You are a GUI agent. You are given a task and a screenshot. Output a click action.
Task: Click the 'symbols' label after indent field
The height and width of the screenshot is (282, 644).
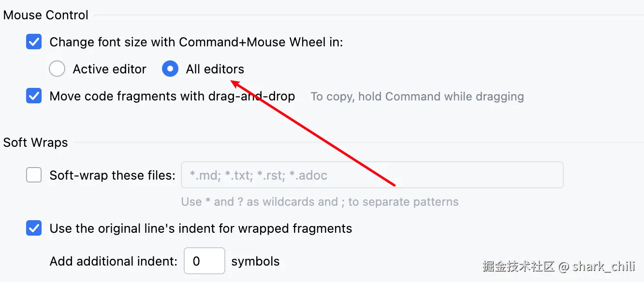pyautogui.click(x=255, y=261)
